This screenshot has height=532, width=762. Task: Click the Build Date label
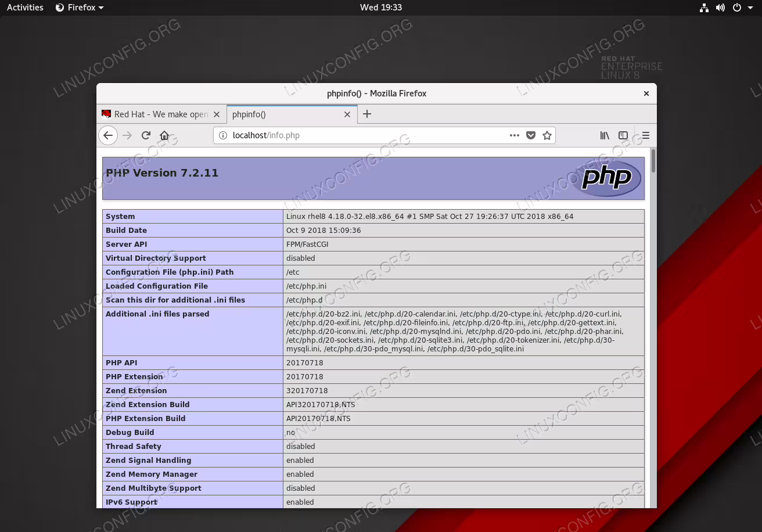click(126, 231)
